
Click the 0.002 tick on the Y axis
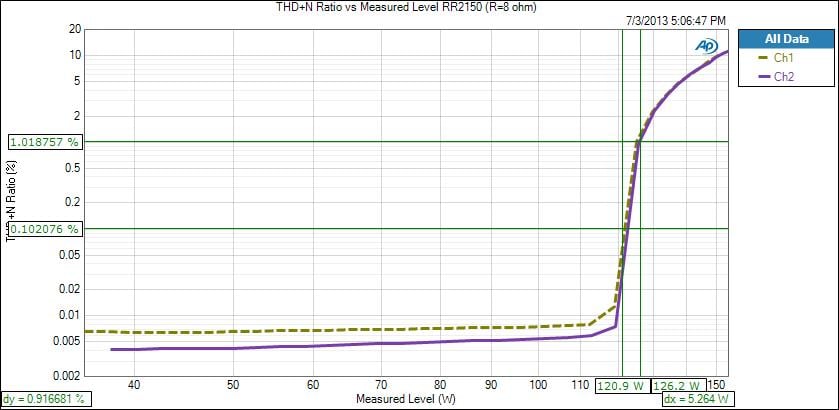coord(66,376)
